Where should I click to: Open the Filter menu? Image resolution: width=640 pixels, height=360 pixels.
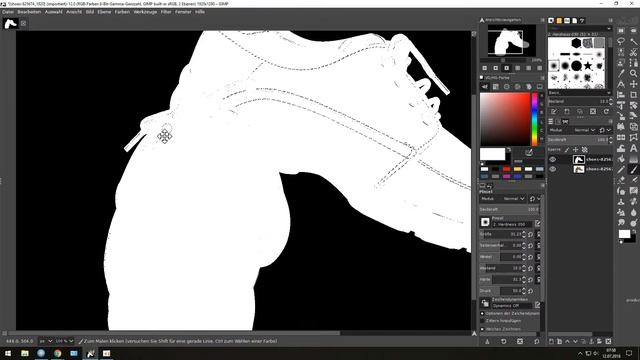[x=166, y=12]
